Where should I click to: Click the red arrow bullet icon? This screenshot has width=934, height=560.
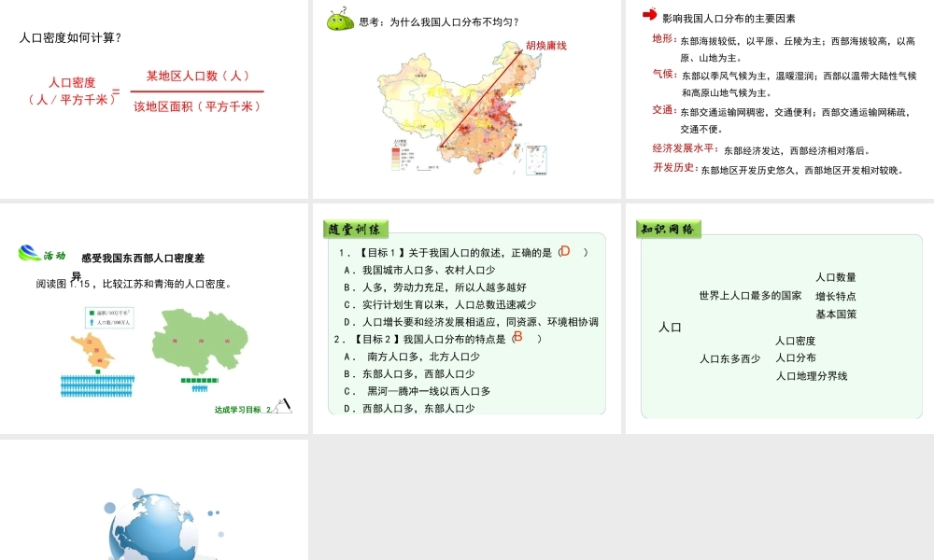tap(649, 14)
